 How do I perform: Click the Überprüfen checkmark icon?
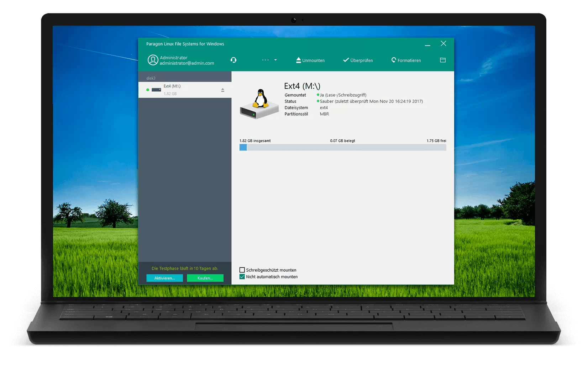[346, 60]
